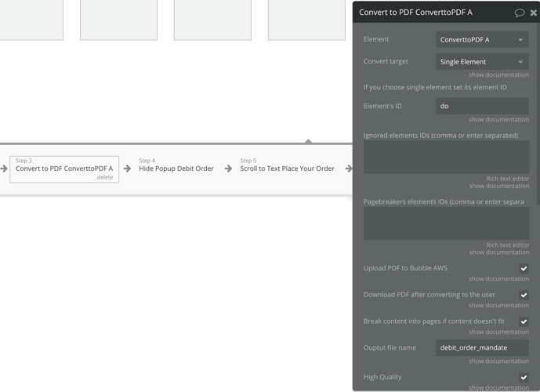The width and height of the screenshot is (540, 392).
Task: Click the panel's vertical scrollbar
Action: tap(538, 114)
